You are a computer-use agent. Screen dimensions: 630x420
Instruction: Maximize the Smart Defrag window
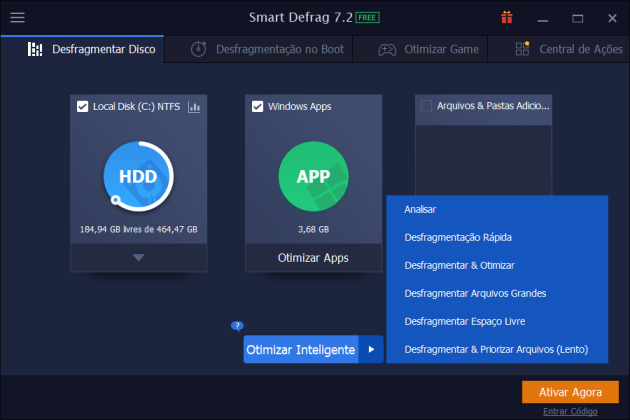pos(577,18)
